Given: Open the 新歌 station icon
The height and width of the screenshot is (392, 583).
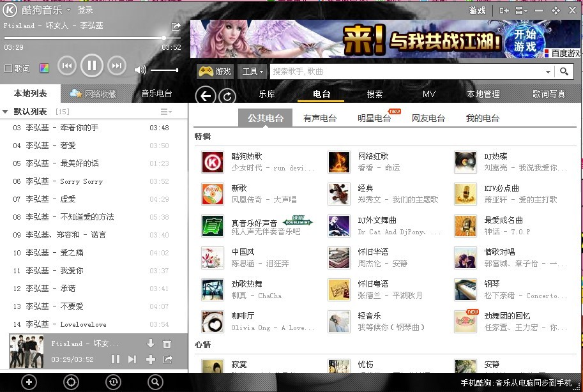Looking at the screenshot, I should 213,194.
